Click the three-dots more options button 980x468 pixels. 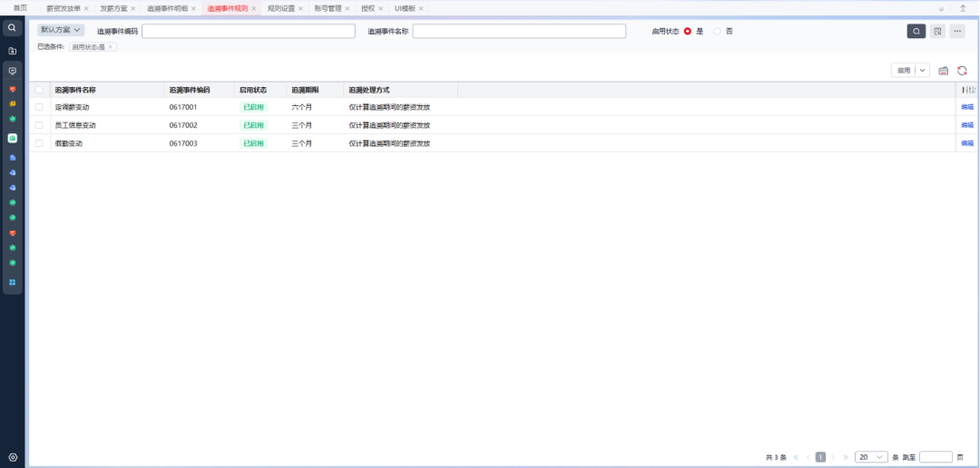point(957,31)
